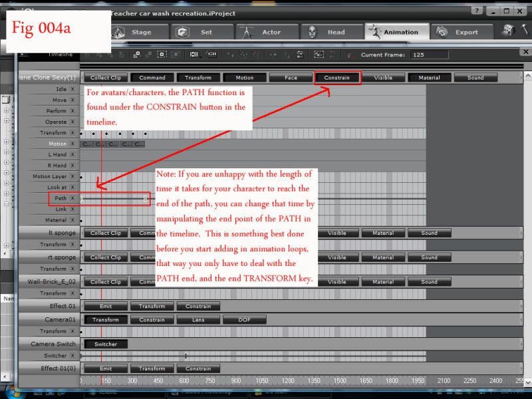Click timeline vertical scrollbar up arrow
Viewport: 532px width, 399px height.
[527, 75]
